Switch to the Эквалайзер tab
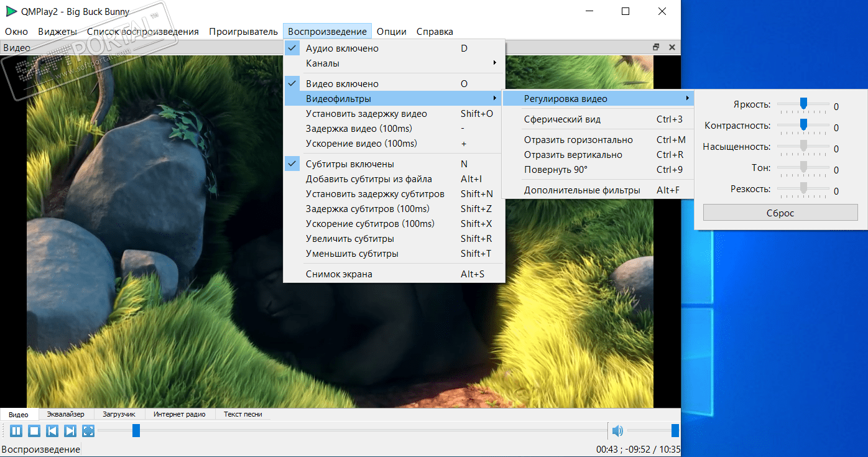868x457 pixels. coord(65,414)
